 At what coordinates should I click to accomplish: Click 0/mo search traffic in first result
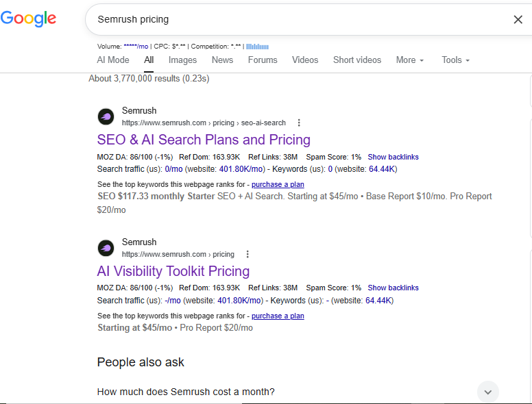173,168
